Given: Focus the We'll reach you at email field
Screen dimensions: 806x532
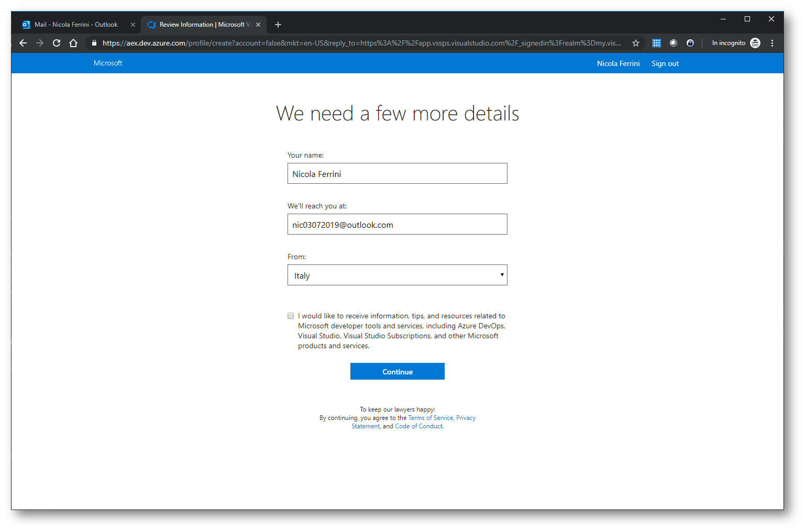Looking at the screenshot, I should [x=398, y=224].
